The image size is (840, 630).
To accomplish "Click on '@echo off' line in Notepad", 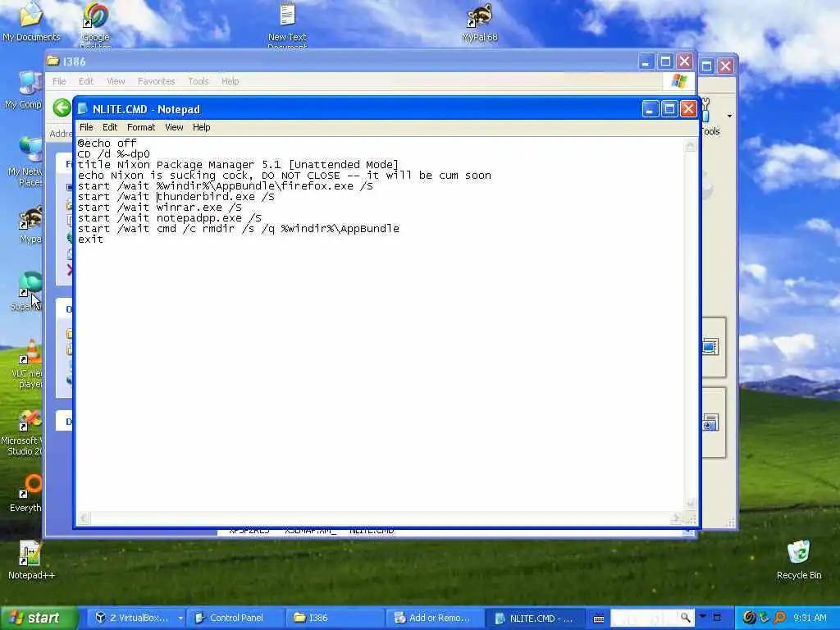I will (107, 143).
